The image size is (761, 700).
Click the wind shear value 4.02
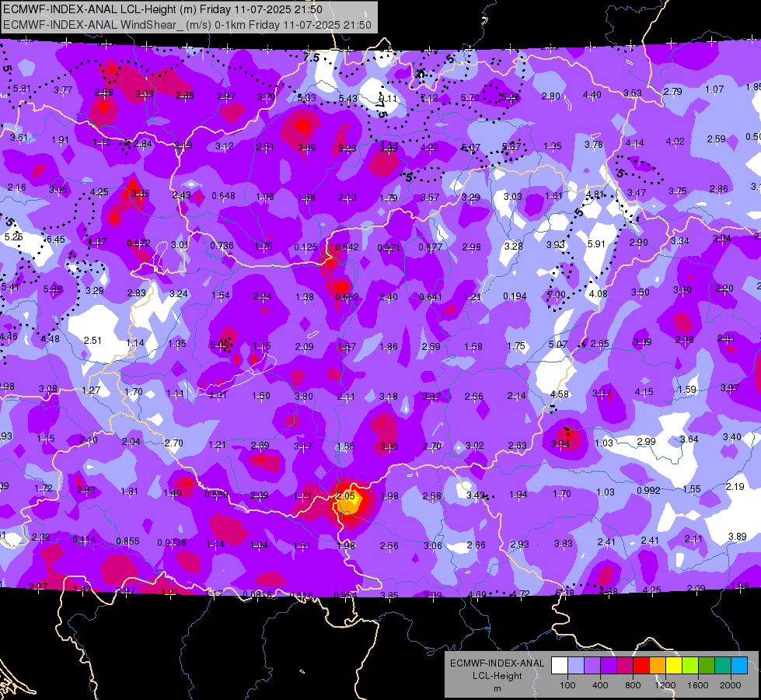(675, 142)
